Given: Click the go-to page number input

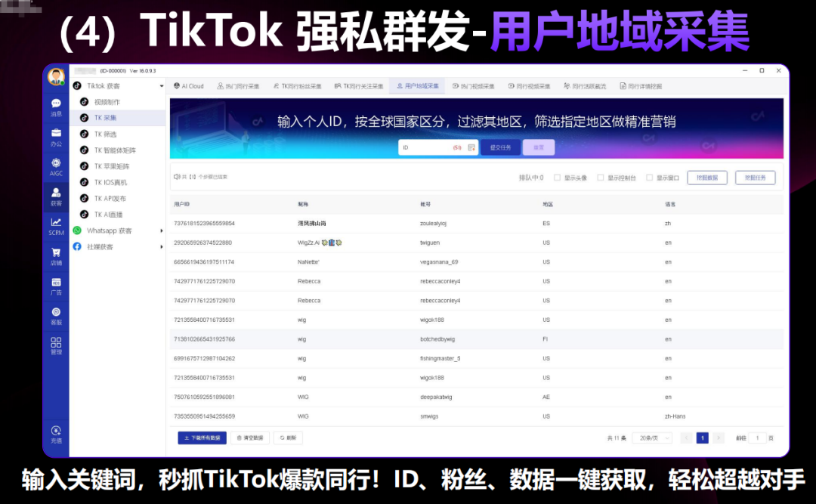Looking at the screenshot, I should point(757,438).
